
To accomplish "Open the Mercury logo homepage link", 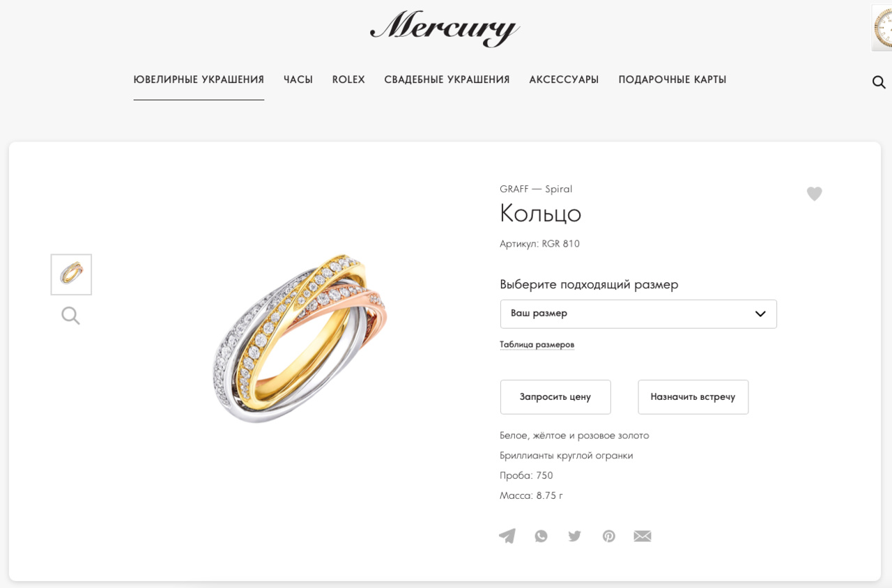I will [445, 29].
